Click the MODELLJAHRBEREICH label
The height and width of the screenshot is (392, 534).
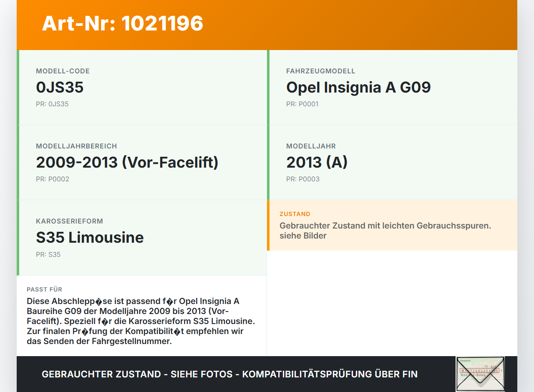click(76, 146)
